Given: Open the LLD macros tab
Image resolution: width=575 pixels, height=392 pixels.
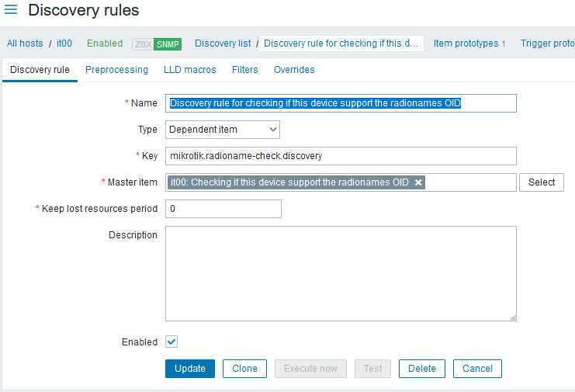Looking at the screenshot, I should (x=190, y=70).
